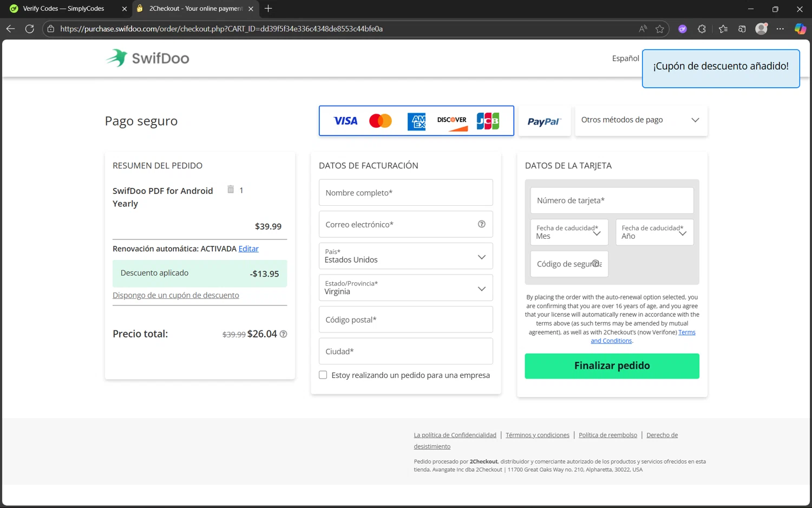Open La política de Confidencialidad link
This screenshot has width=812, height=508.
pyautogui.click(x=455, y=435)
